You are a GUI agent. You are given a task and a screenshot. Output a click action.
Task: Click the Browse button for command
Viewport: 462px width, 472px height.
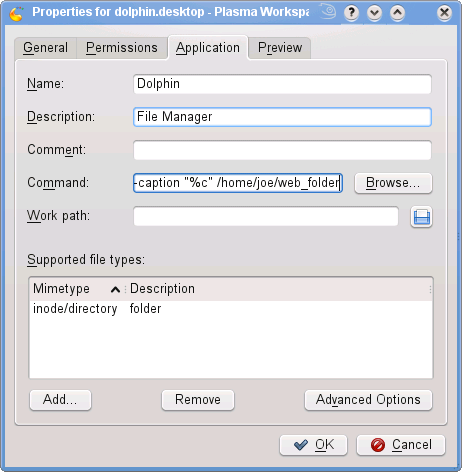point(393,183)
